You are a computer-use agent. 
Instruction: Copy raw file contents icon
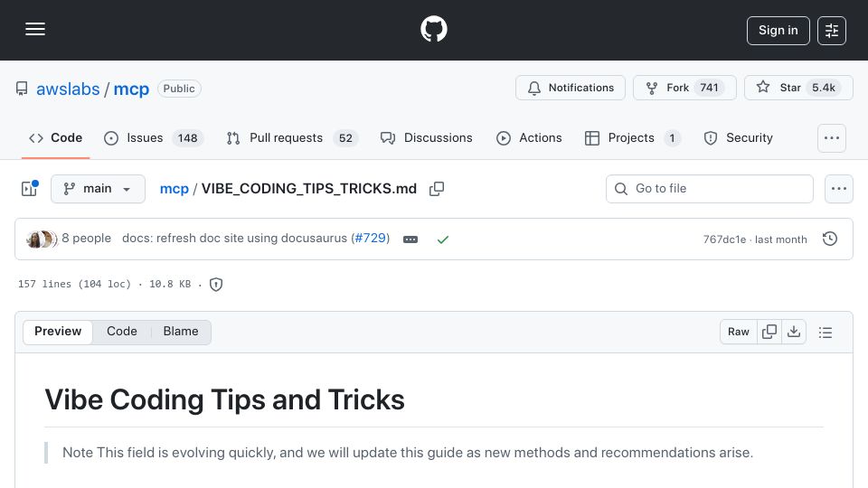[x=769, y=332]
